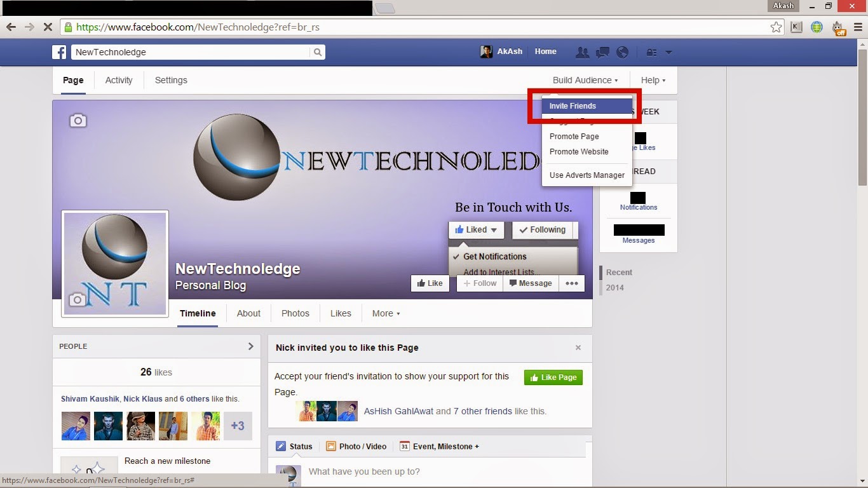This screenshot has width=868, height=488.
Task: Toggle the Liked dropdown button
Action: (476, 230)
